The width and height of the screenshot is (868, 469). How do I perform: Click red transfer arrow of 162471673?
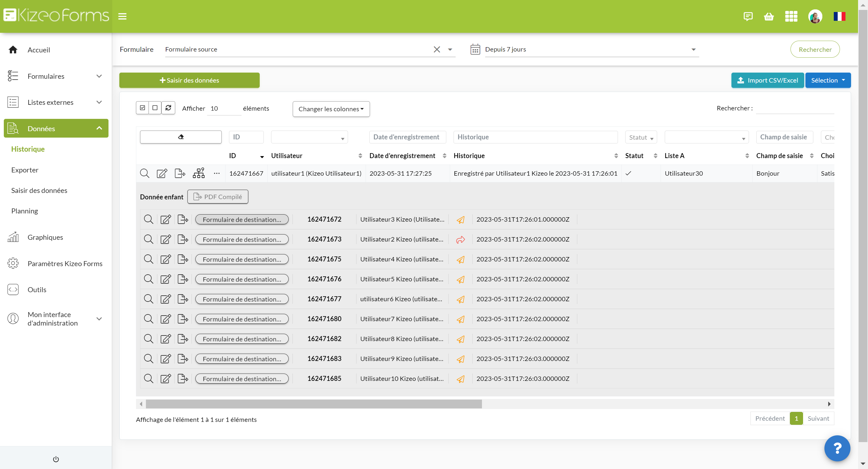(460, 239)
